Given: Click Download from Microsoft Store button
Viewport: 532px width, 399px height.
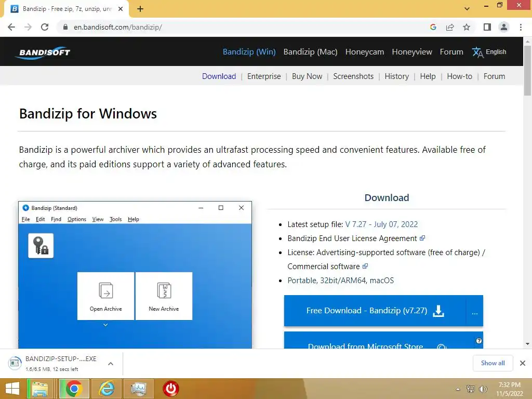Looking at the screenshot, I should click(x=383, y=340).
